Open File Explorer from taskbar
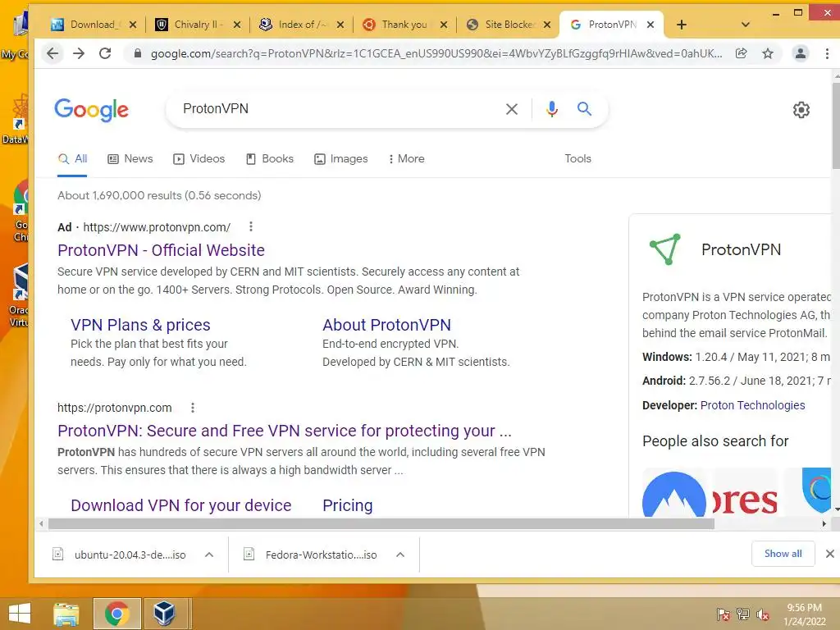This screenshot has width=840, height=630. [x=66, y=614]
